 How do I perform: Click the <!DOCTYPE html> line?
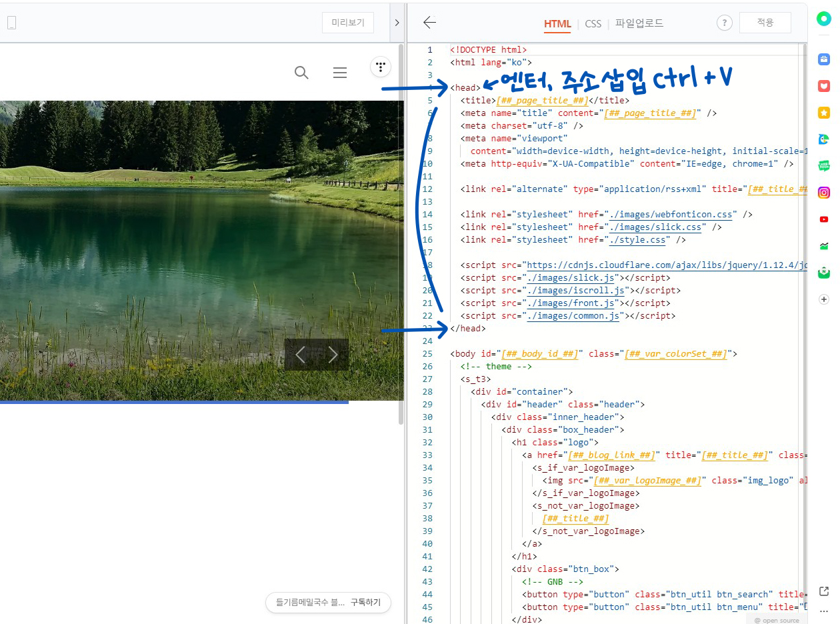click(489, 50)
